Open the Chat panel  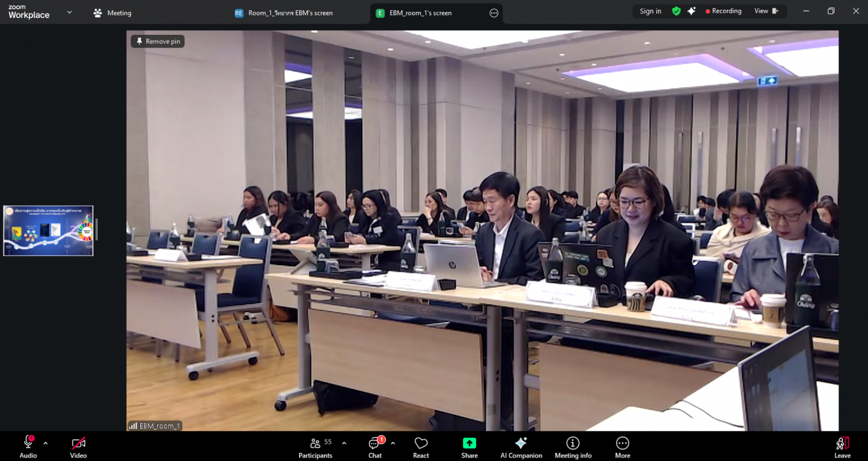tap(375, 445)
